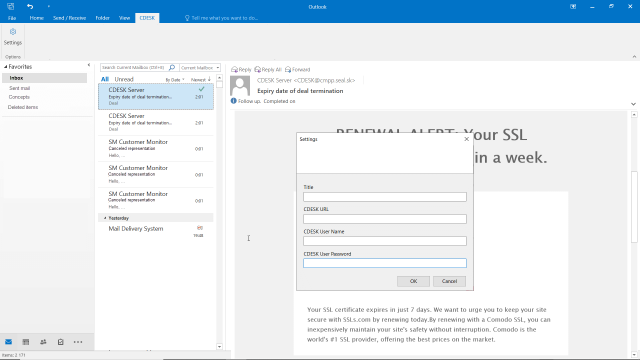Click the search magnifier icon
Screen dimensions: 640x360
coord(172,67)
